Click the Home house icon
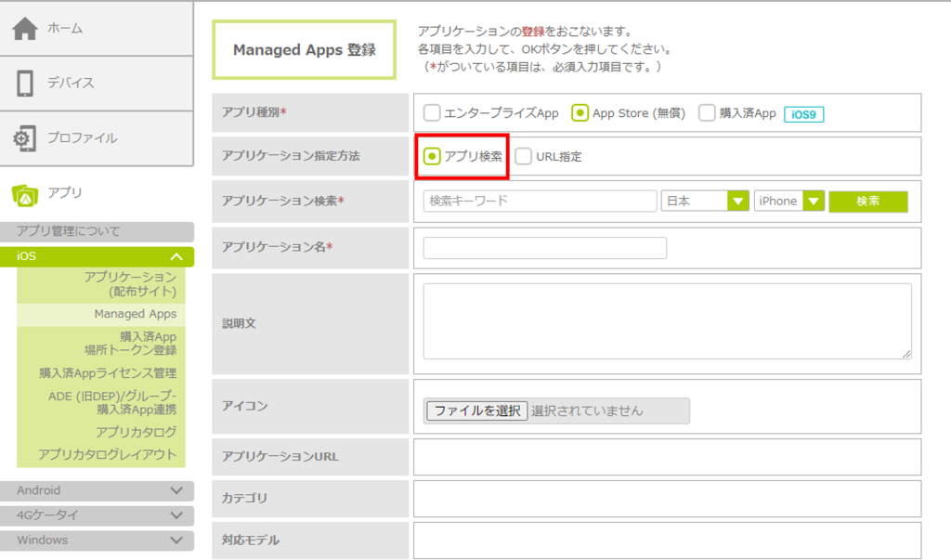951x560 pixels. point(24,29)
